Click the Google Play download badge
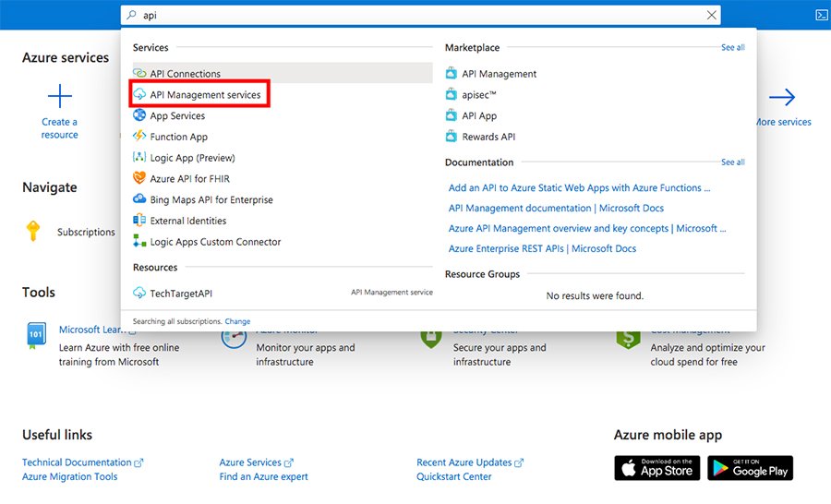The width and height of the screenshot is (831, 504). click(x=750, y=468)
